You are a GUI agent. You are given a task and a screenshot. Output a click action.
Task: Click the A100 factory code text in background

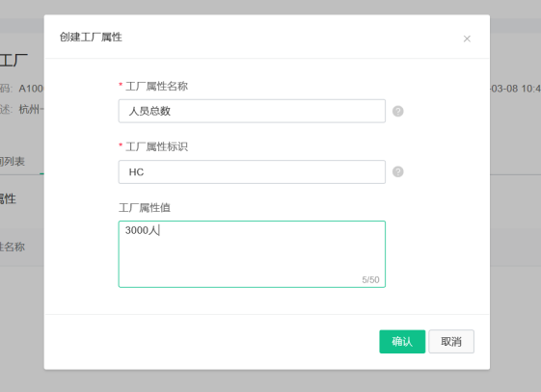coord(31,89)
